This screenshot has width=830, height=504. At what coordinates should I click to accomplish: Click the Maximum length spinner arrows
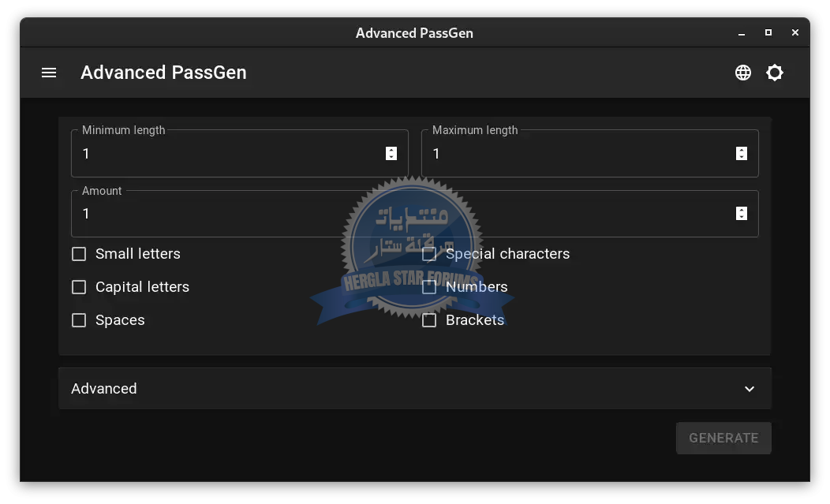point(742,154)
